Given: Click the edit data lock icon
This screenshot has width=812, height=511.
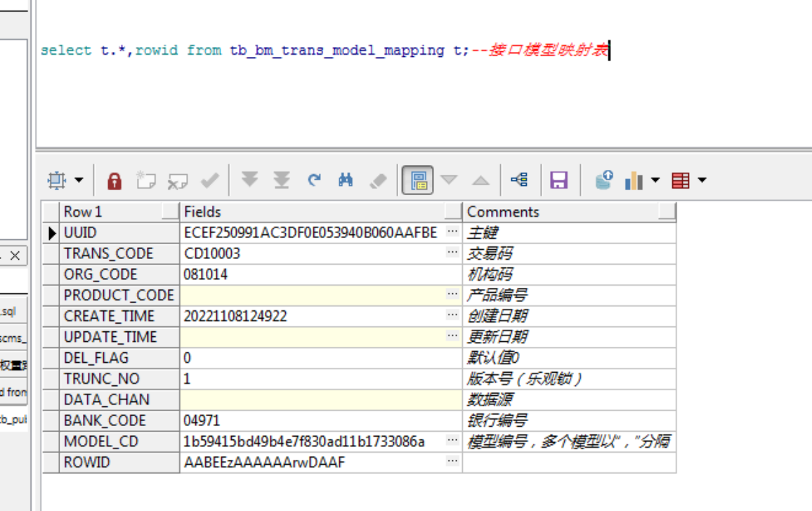Looking at the screenshot, I should point(114,181).
